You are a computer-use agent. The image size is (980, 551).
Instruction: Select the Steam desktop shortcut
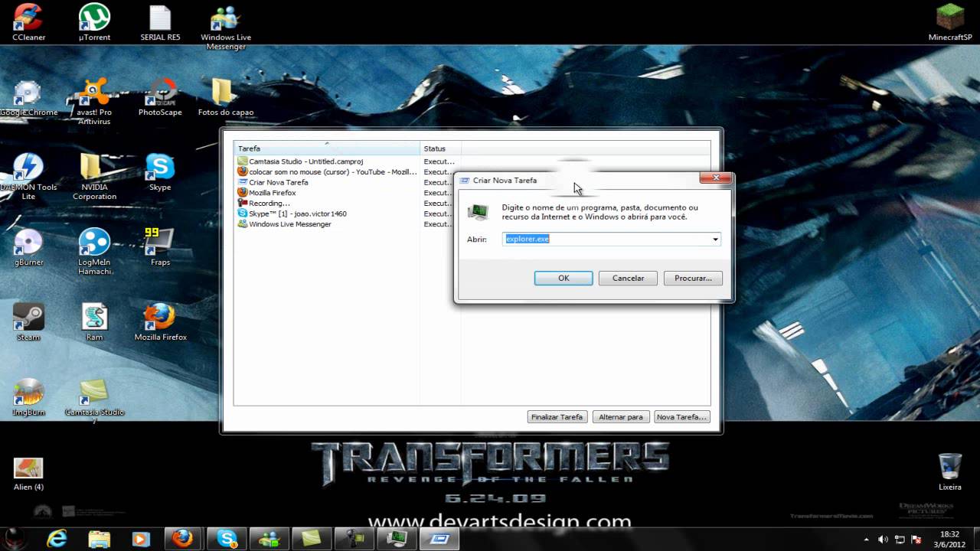pos(28,323)
